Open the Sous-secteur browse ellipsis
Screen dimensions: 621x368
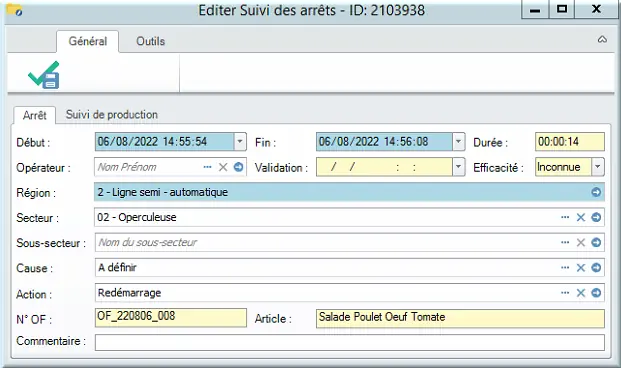(x=565, y=242)
